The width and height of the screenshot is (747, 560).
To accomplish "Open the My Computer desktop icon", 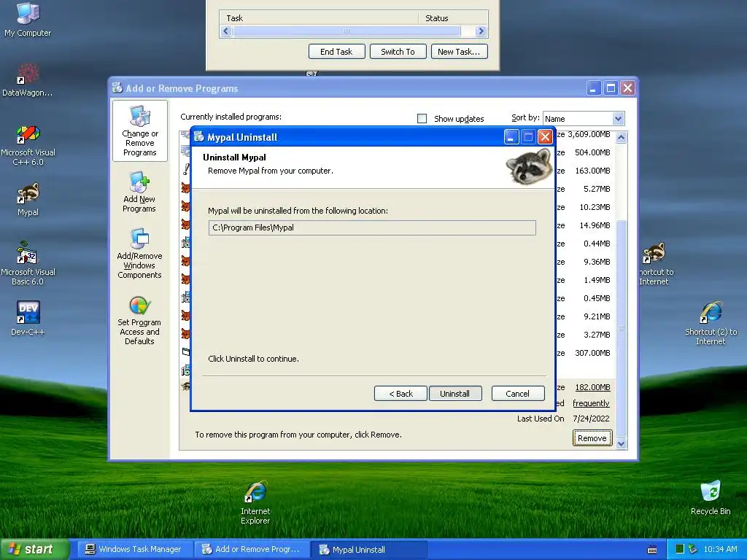I will pos(28,19).
